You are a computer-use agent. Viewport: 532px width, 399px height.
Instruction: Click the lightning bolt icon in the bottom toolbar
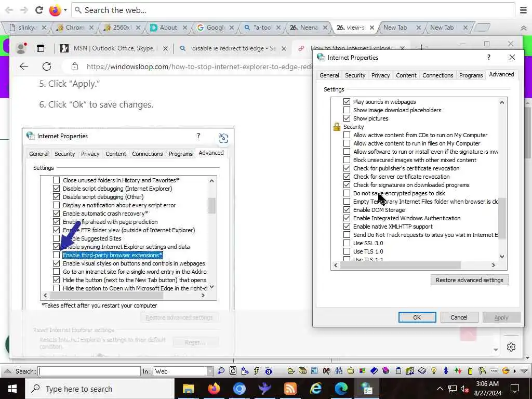(x=257, y=371)
